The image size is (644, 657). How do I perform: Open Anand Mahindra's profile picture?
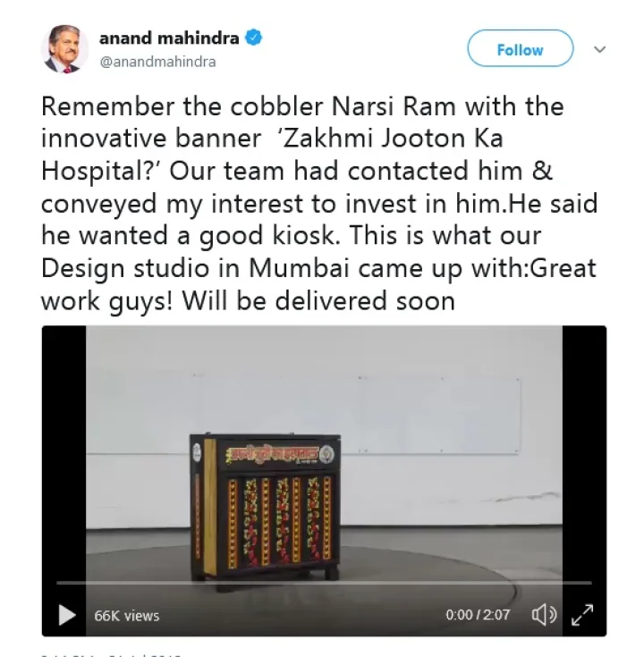tap(64, 49)
